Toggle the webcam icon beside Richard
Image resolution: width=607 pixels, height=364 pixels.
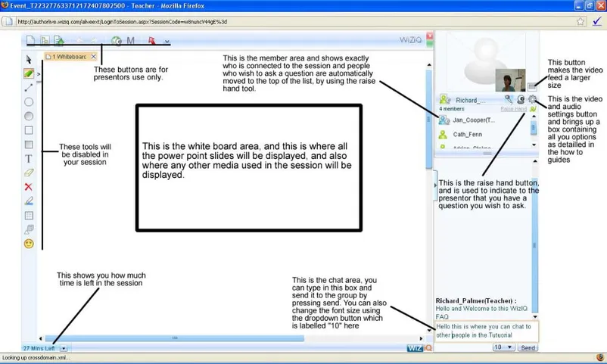521,100
